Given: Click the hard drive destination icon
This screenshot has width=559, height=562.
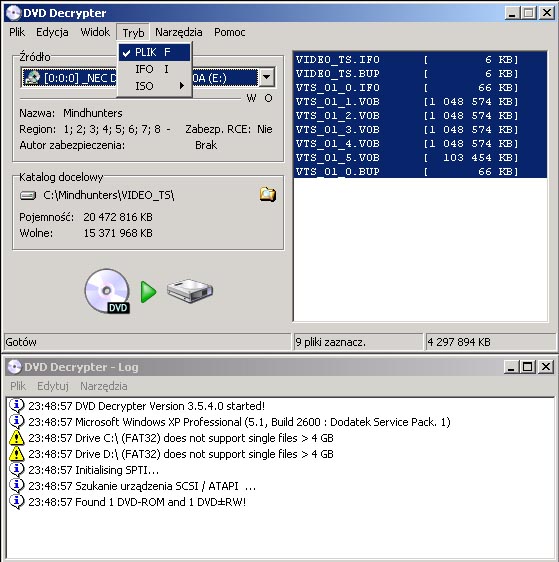Looking at the screenshot, I should (190, 291).
